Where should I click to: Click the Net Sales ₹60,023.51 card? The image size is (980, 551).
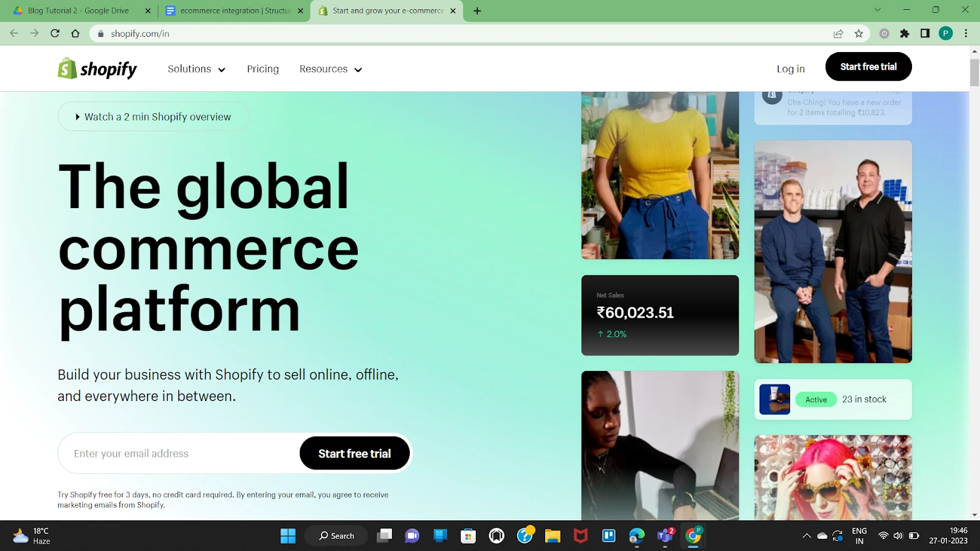coord(660,315)
